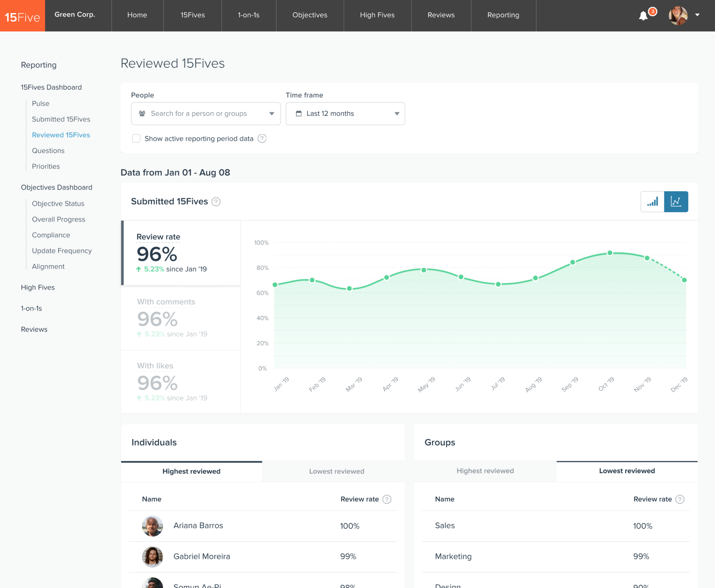Open Objectives in top navigation
Screen dimensions: 715x588
pyautogui.click(x=310, y=15)
